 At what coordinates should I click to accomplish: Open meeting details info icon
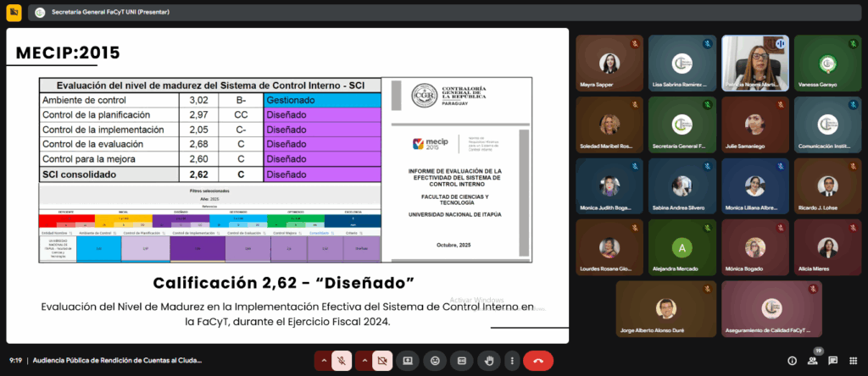(792, 361)
